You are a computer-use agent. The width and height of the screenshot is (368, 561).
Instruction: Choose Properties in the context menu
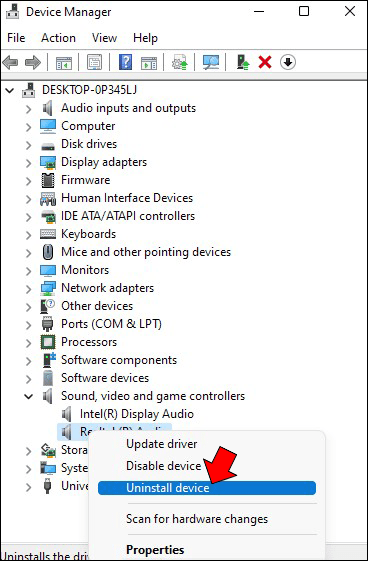click(155, 550)
